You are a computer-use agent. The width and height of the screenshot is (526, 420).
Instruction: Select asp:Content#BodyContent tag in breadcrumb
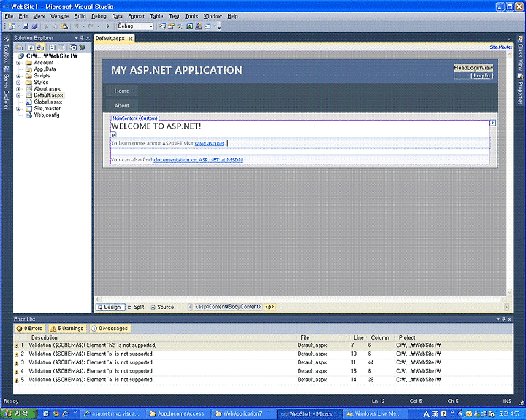[228, 307]
